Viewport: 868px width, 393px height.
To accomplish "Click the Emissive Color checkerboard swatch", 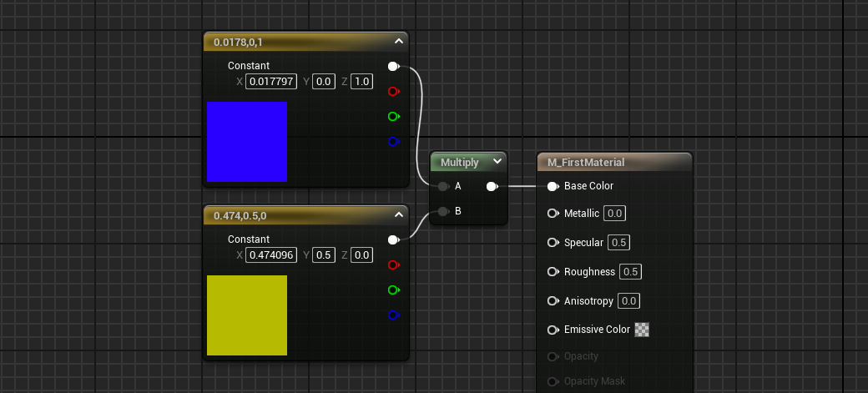I will point(642,330).
